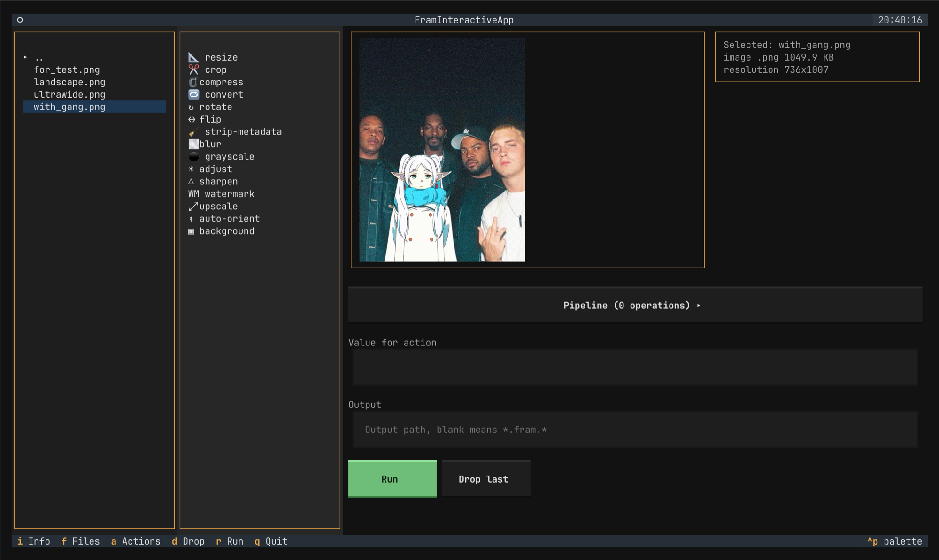Viewport: 939px width, 560px height.
Task: Click the sharpen triangle icon
Action: (x=191, y=181)
